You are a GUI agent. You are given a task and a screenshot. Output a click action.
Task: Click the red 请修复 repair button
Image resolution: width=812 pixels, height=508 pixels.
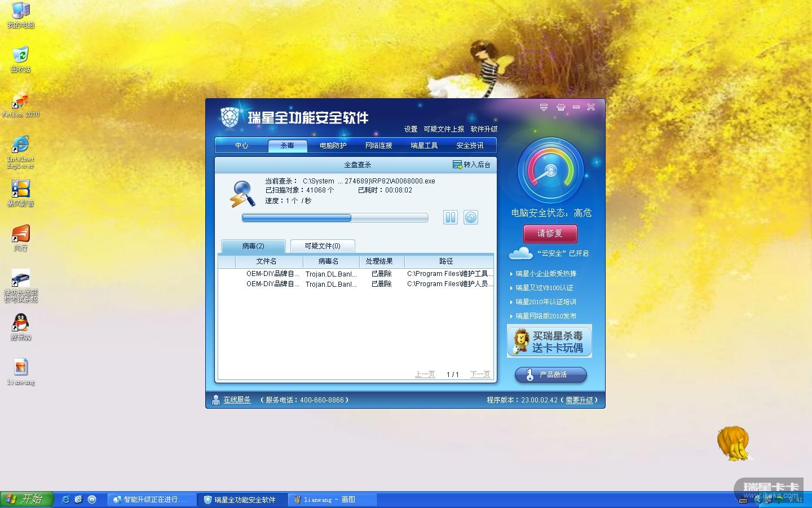[x=550, y=234]
